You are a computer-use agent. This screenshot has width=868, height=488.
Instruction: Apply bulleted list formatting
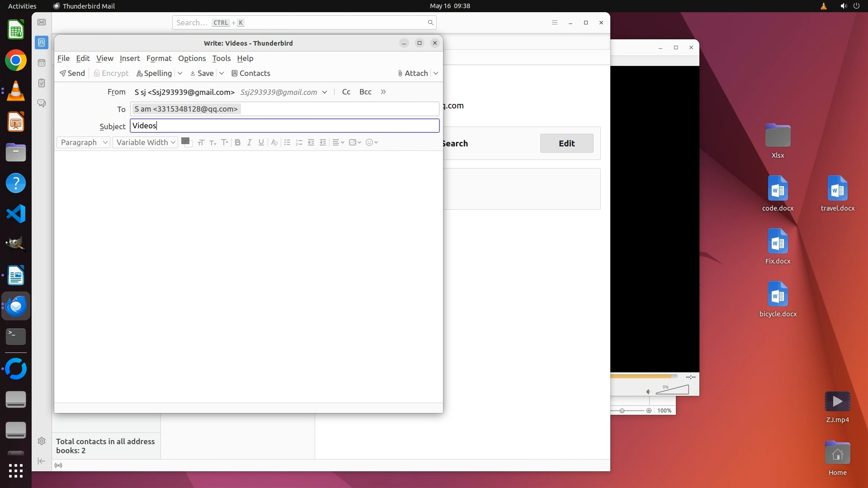click(287, 142)
